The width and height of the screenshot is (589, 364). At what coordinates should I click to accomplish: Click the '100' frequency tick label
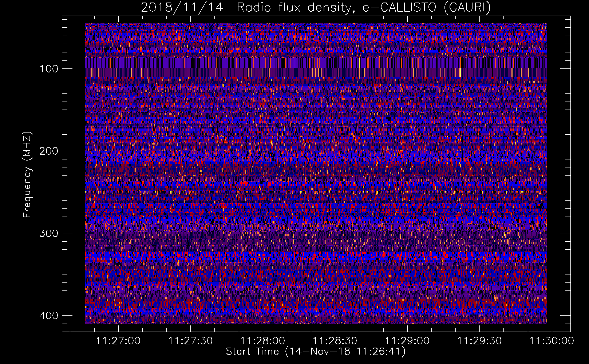click(49, 69)
